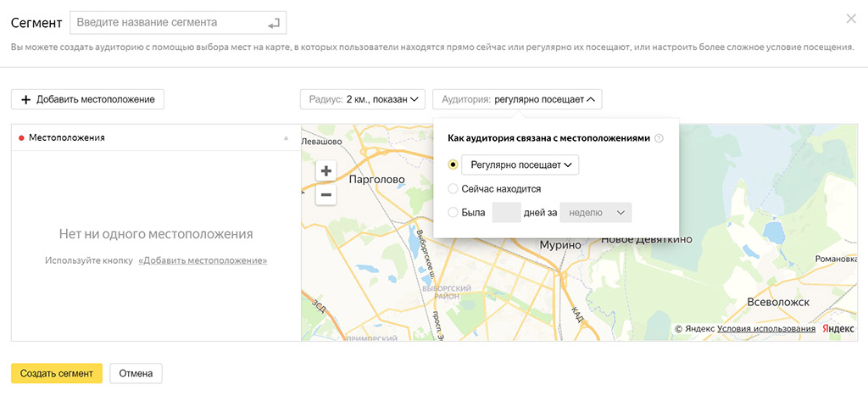Open the Регулярно посещает select box

[520, 165]
